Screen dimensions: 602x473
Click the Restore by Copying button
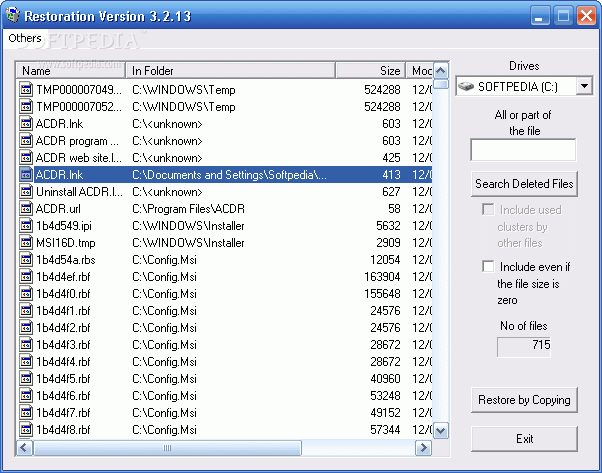[524, 400]
